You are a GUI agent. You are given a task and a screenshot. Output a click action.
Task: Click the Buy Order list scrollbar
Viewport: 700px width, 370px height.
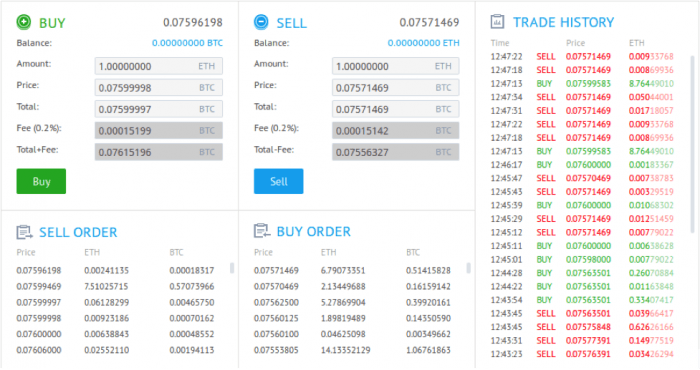tap(468, 268)
